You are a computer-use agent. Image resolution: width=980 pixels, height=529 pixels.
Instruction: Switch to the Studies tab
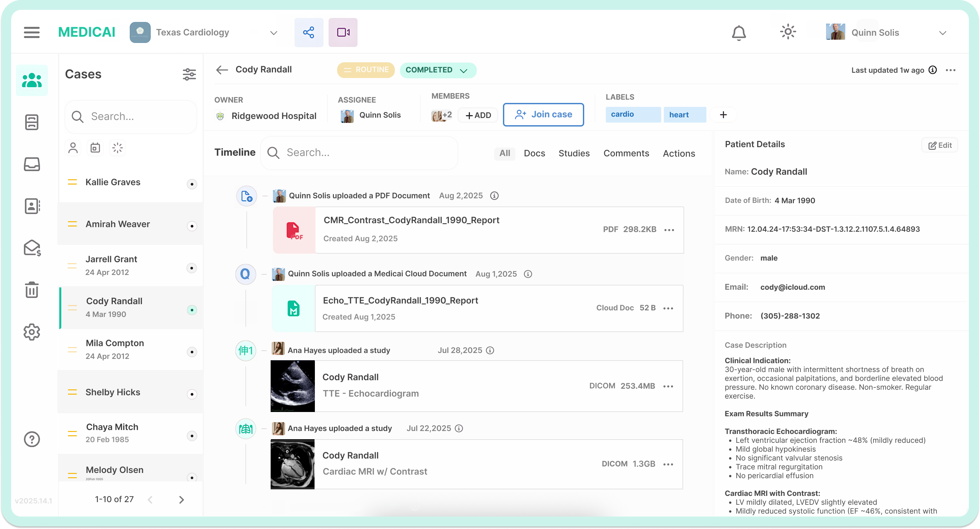[574, 153]
